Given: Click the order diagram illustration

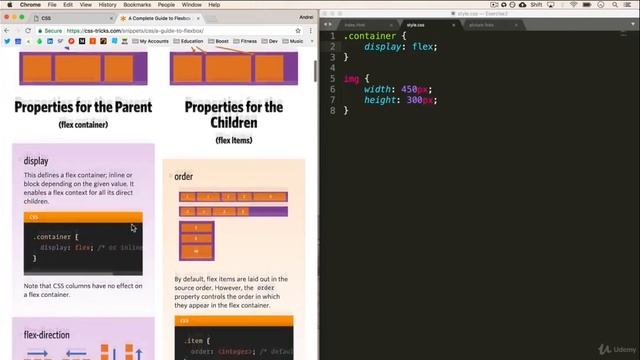Looking at the screenshot, I should [233, 226].
